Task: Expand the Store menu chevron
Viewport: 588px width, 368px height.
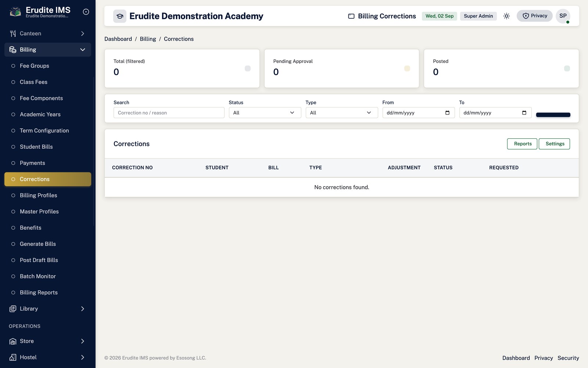Action: (83, 341)
